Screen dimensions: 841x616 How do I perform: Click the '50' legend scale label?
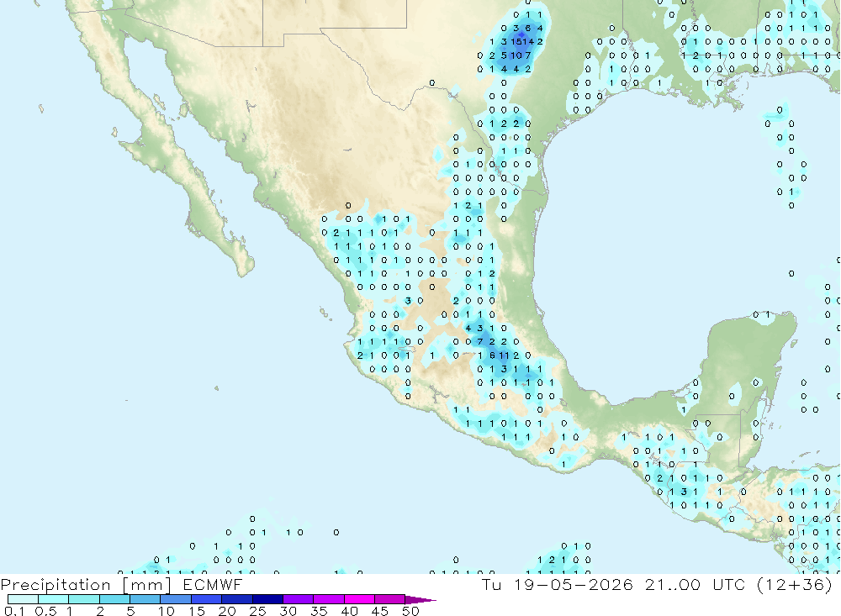click(410, 611)
